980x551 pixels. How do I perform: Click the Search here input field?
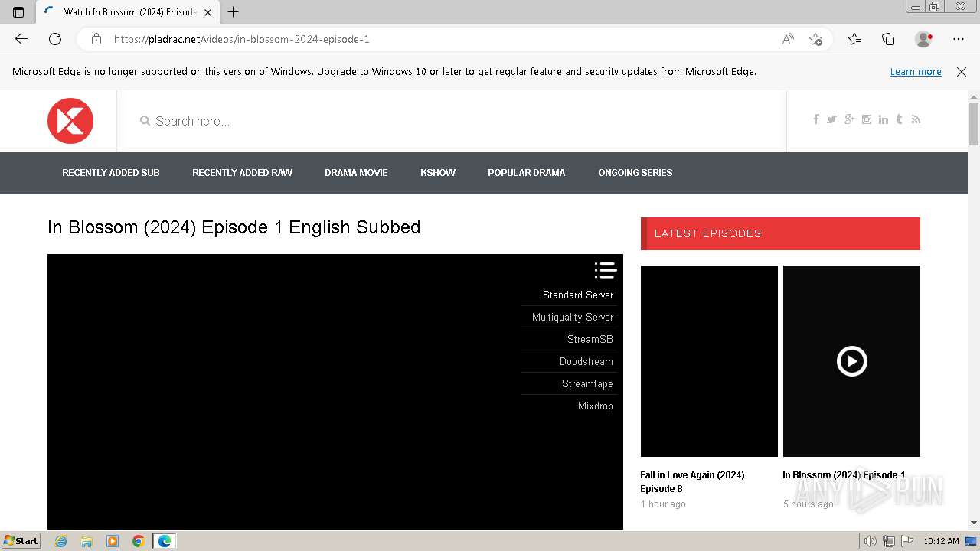coord(452,121)
